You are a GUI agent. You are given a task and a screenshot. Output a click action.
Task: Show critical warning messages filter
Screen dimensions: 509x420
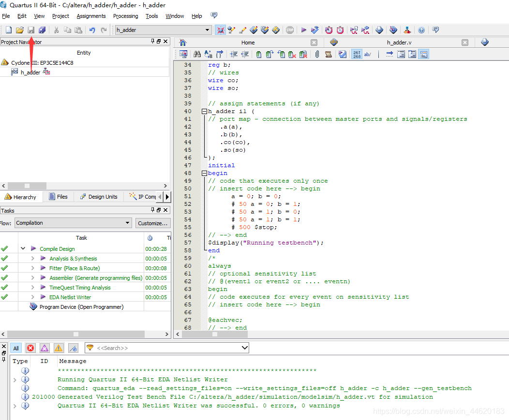tap(45, 348)
